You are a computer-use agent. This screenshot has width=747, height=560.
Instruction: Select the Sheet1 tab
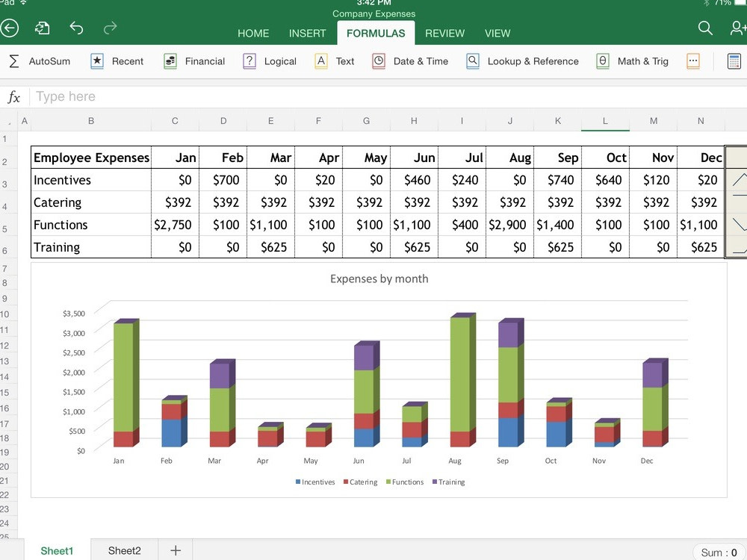pos(57,550)
